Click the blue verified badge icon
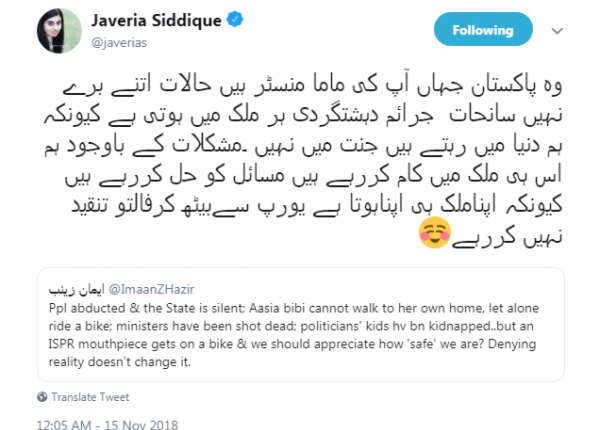The height and width of the screenshot is (430, 600). pyautogui.click(x=235, y=19)
